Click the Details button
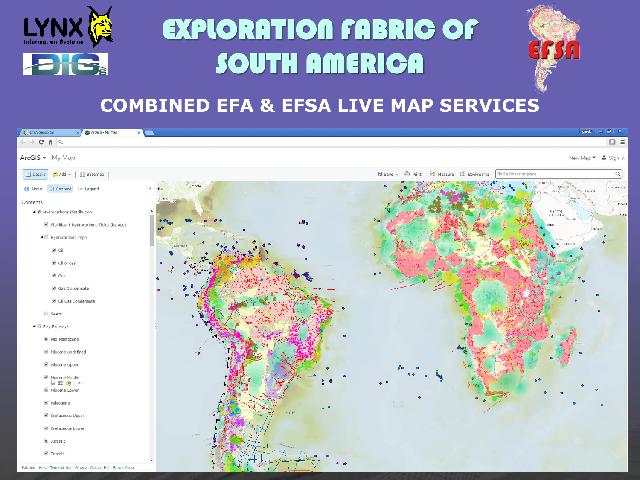The width and height of the screenshot is (640, 480). pyautogui.click(x=34, y=174)
